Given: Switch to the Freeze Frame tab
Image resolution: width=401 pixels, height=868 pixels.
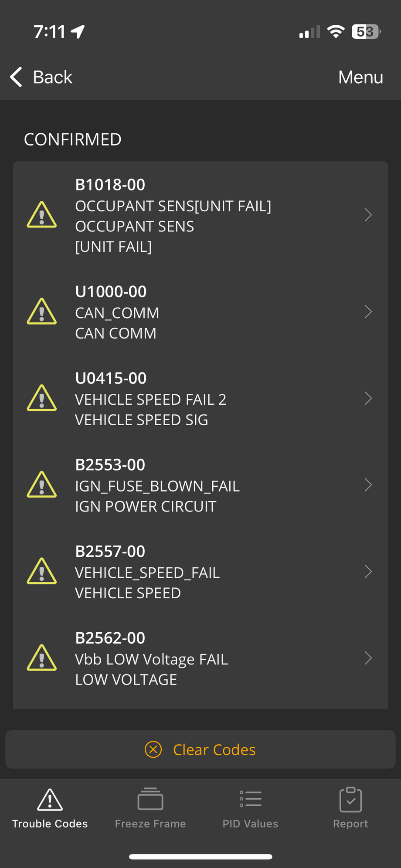Looking at the screenshot, I should click(x=150, y=807).
